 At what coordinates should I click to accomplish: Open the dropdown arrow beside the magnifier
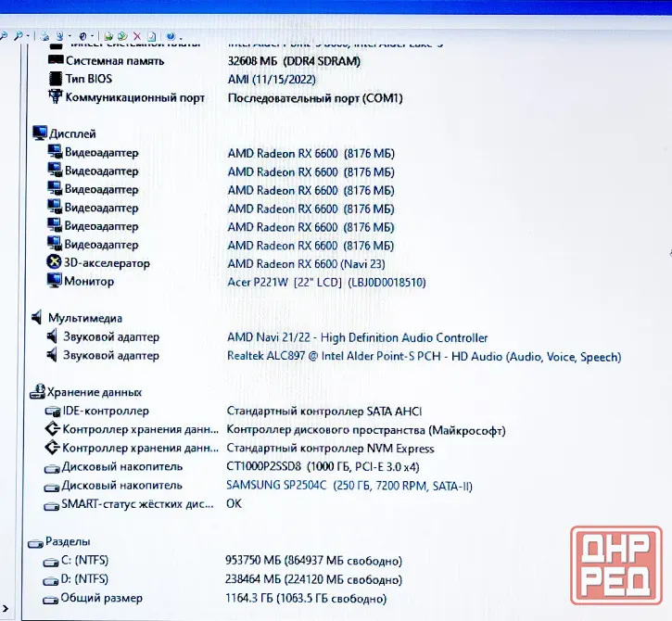tap(28, 35)
